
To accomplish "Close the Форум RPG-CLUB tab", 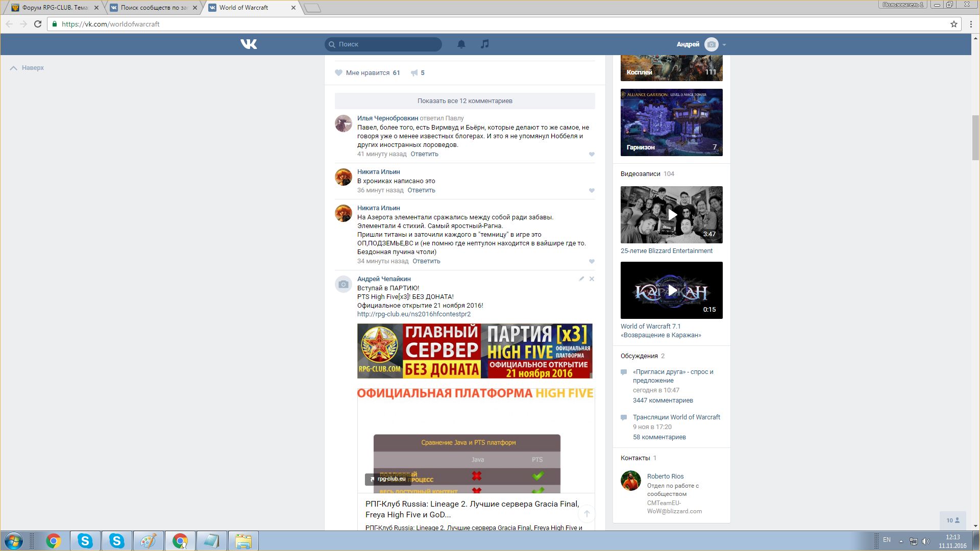I will pyautogui.click(x=96, y=8).
